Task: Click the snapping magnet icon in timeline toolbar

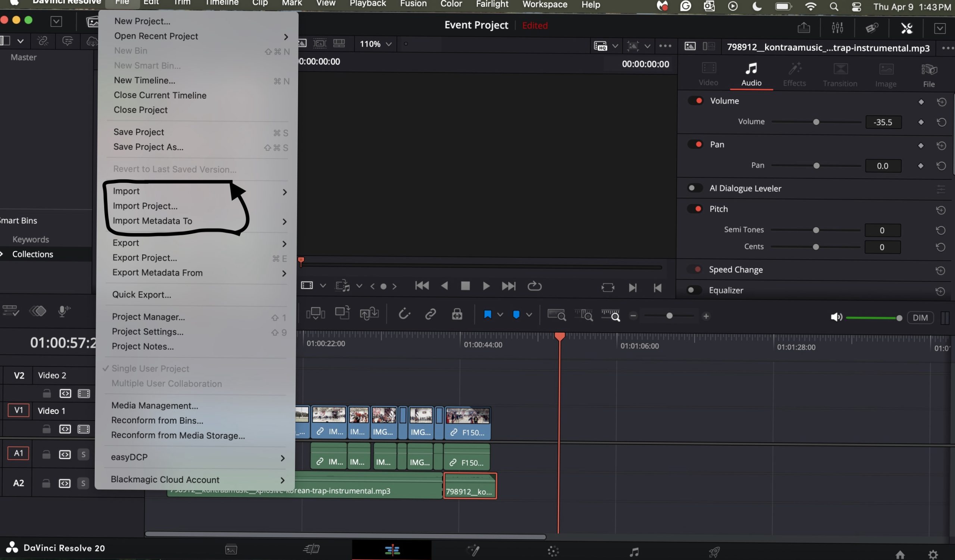Action: [x=404, y=314]
